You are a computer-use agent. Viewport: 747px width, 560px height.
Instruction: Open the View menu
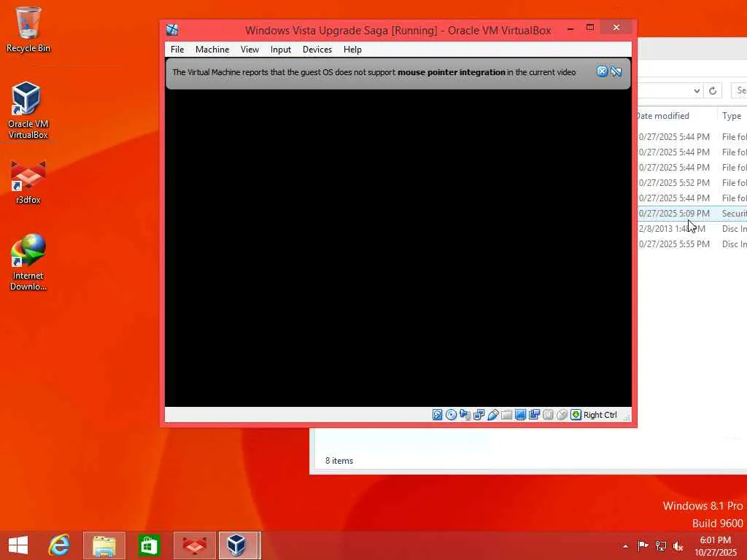point(249,50)
